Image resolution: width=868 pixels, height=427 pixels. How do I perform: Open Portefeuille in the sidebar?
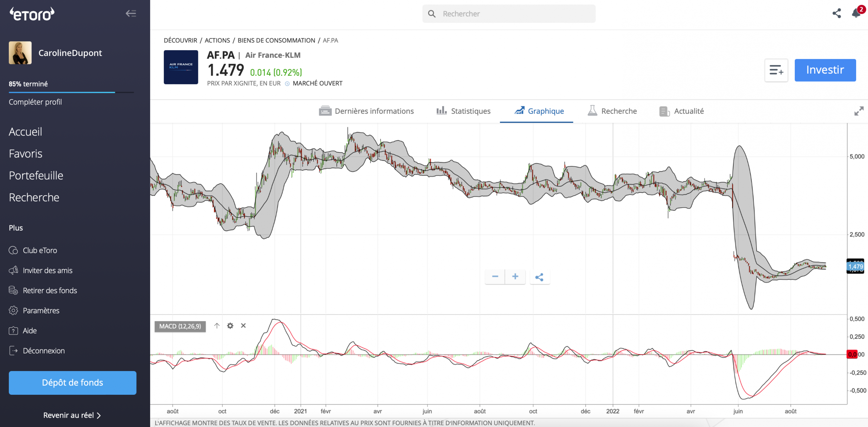pyautogui.click(x=36, y=175)
